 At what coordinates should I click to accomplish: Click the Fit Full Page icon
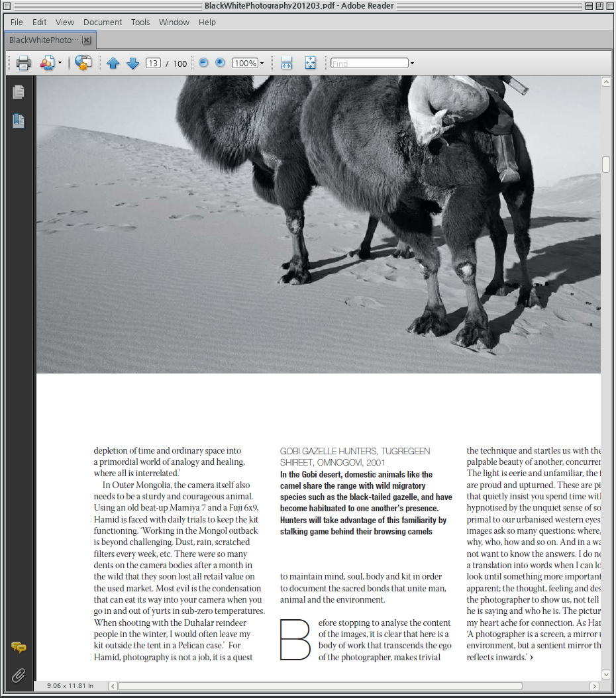(310, 63)
